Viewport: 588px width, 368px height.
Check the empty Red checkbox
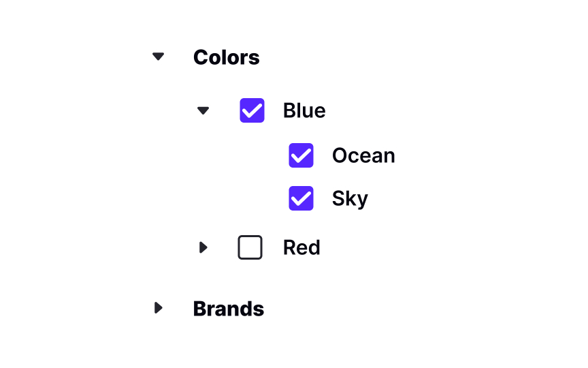pos(250,247)
